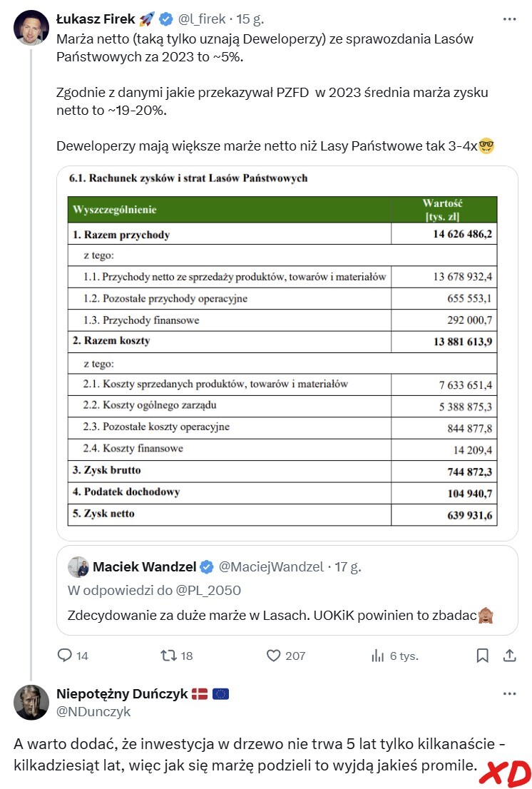Click Maciek Wandzel's small avatar
The height and width of the screenshot is (789, 532).
click(78, 568)
